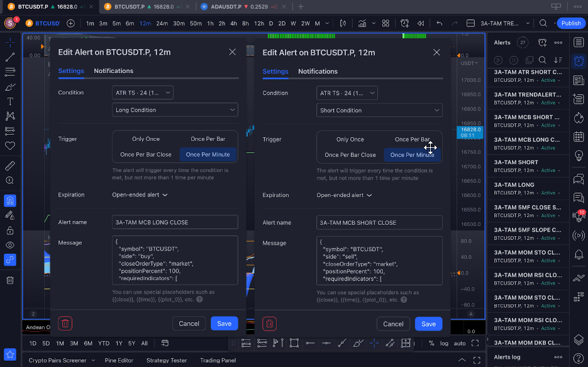Click the buy-side message text area

coord(175,260)
